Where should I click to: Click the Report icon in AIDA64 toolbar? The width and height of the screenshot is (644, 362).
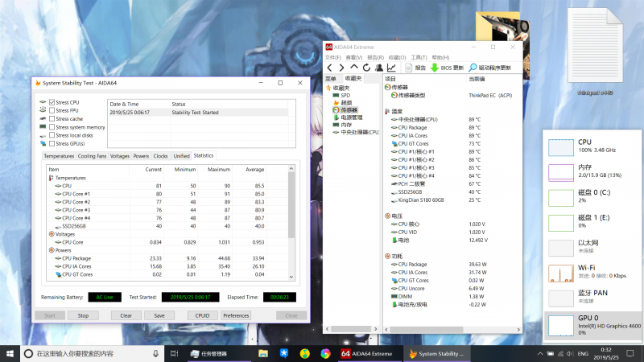point(408,68)
